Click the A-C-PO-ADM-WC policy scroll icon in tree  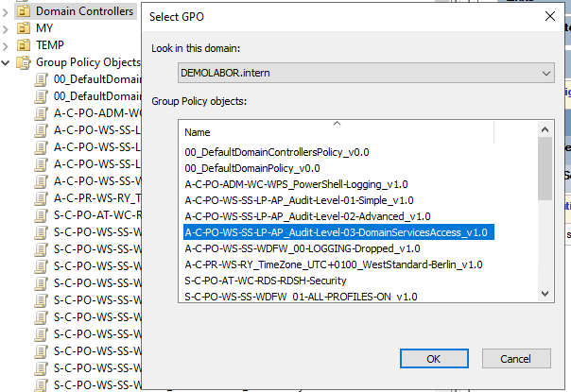tap(41, 113)
